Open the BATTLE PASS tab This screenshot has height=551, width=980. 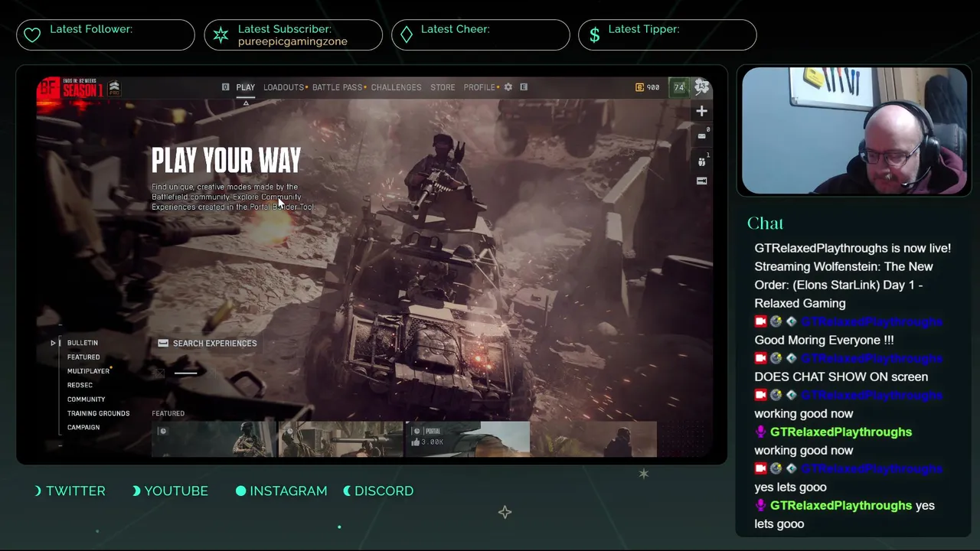tap(337, 87)
